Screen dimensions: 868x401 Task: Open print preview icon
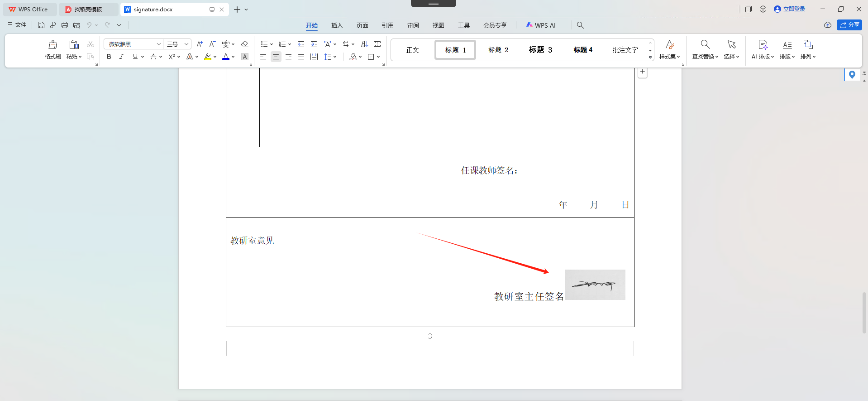(76, 25)
